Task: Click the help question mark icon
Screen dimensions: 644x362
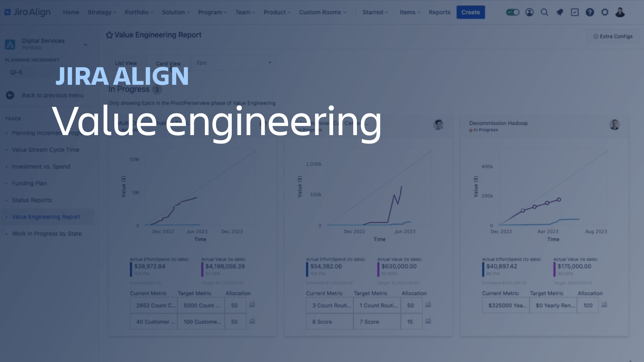Action: coord(590,12)
